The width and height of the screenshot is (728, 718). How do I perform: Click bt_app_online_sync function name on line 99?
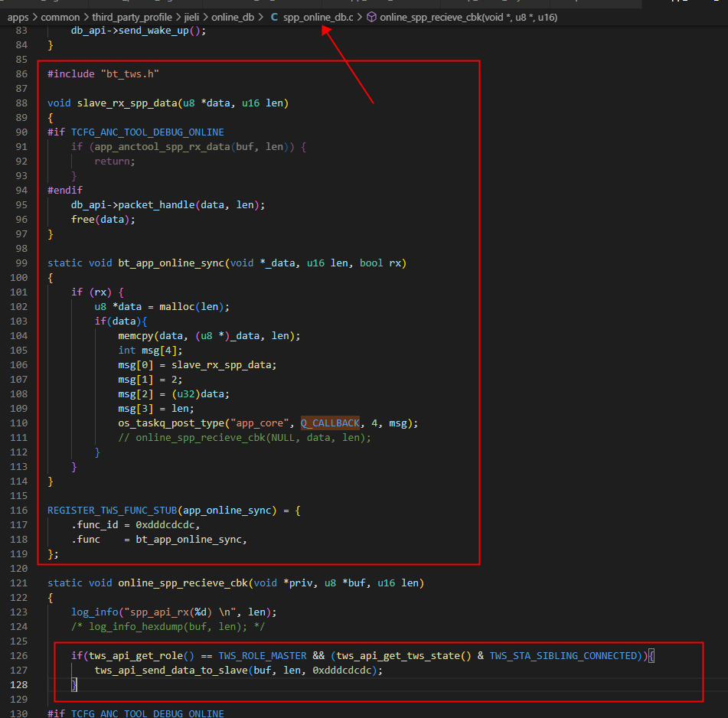[171, 263]
